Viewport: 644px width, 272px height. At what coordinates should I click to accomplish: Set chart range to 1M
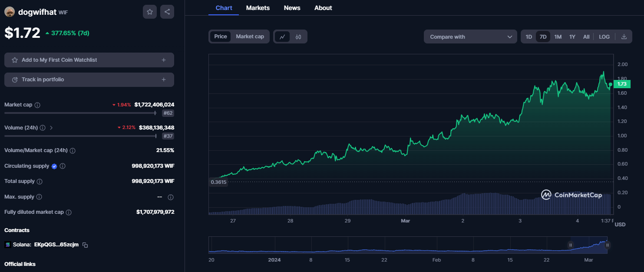558,37
